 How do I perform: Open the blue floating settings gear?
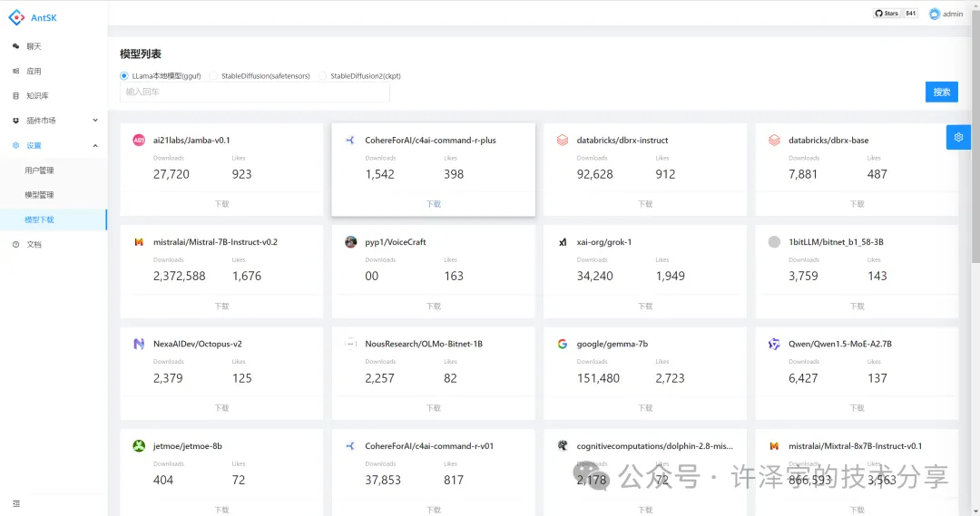[958, 138]
